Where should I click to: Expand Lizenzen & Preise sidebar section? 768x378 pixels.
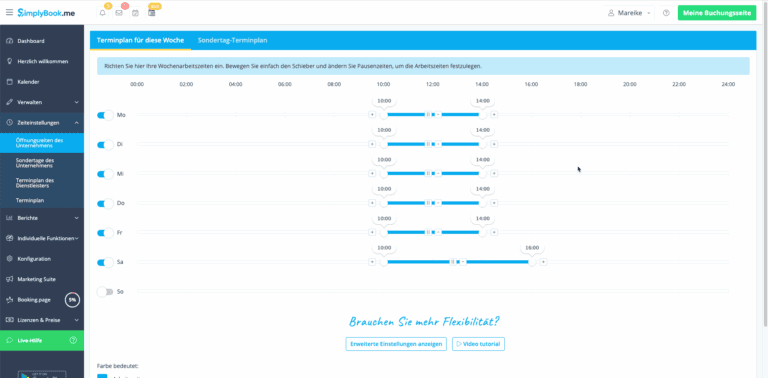click(42, 320)
